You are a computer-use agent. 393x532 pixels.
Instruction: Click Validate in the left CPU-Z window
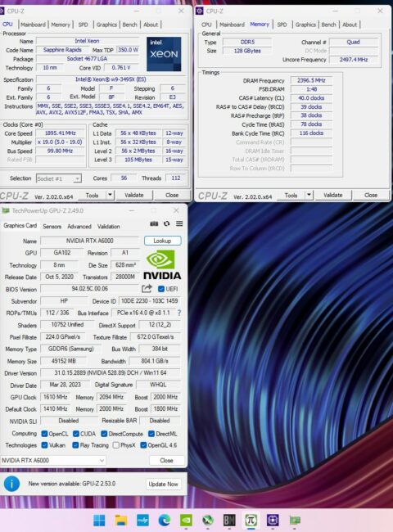coord(134,195)
